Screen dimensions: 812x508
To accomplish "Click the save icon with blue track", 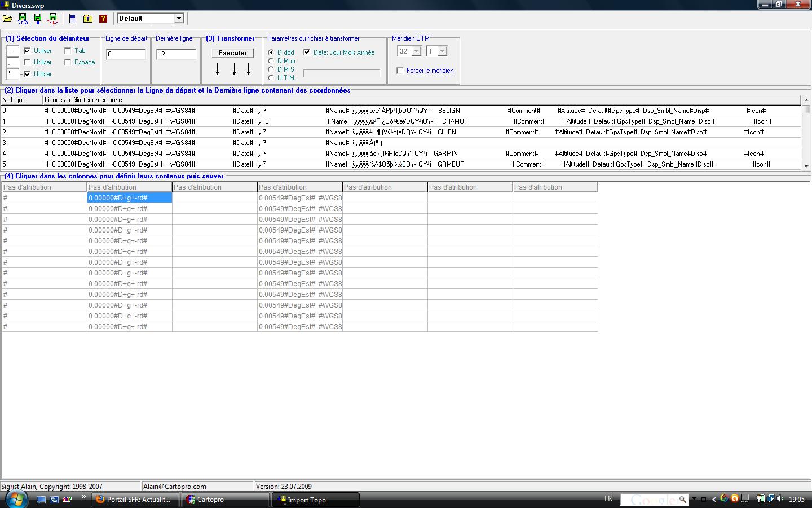I will point(23,19).
